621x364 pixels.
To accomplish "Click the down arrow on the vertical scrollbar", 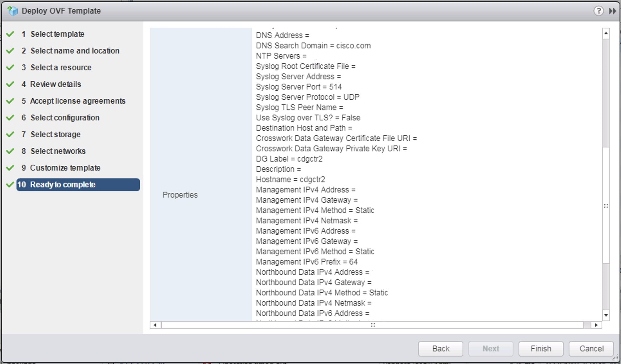I will coord(606,315).
